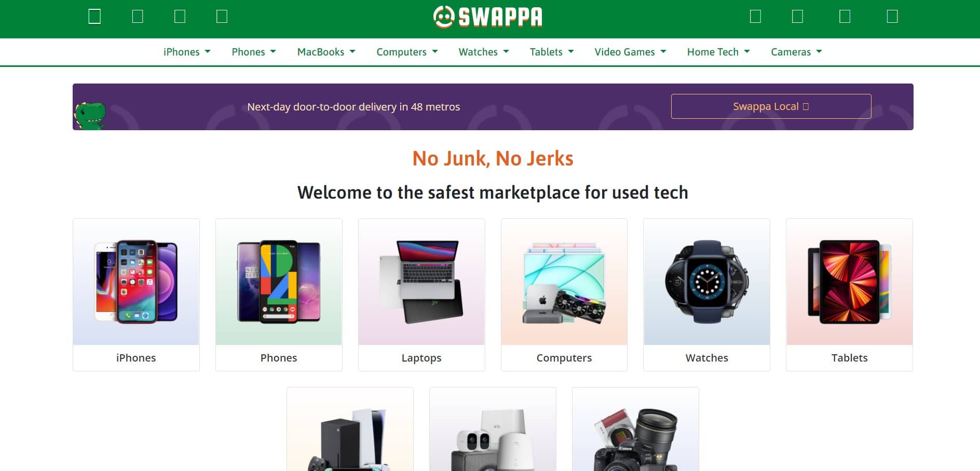Open the game consoles category image
980x471 pixels.
tap(350, 430)
